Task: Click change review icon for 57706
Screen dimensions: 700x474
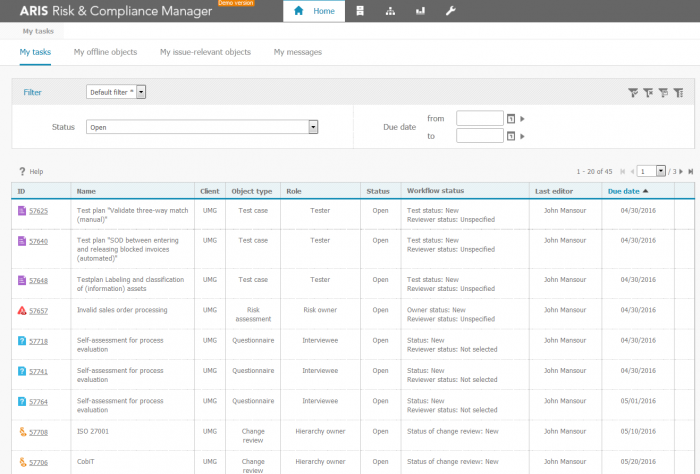Action: point(22,462)
